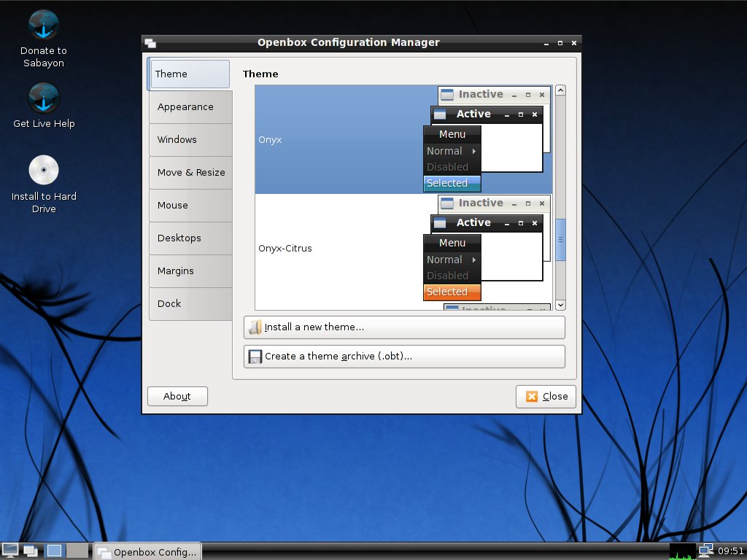The width and height of the screenshot is (747, 560).
Task: Choose the Onyx-Citrus theme row
Action: coord(403,248)
